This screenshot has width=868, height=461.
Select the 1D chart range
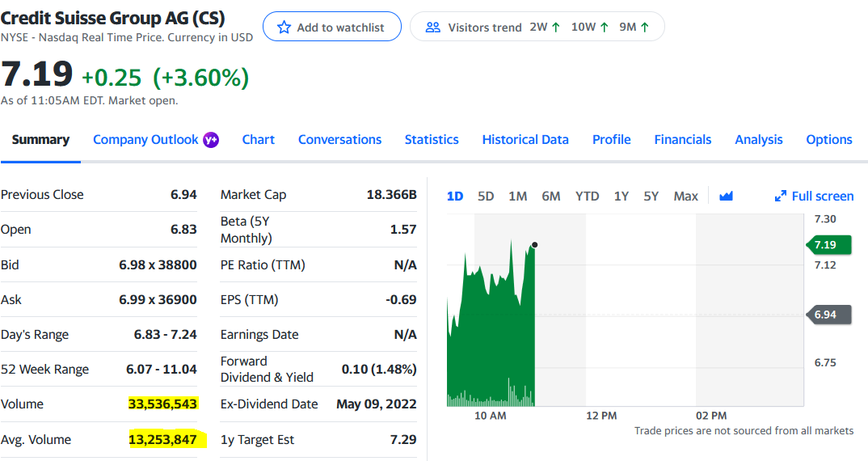pyautogui.click(x=455, y=197)
